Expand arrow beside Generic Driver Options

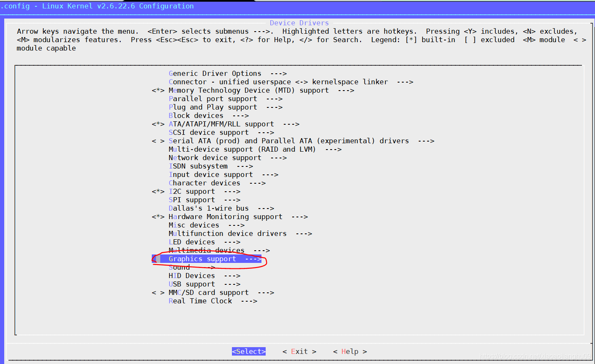click(x=278, y=73)
